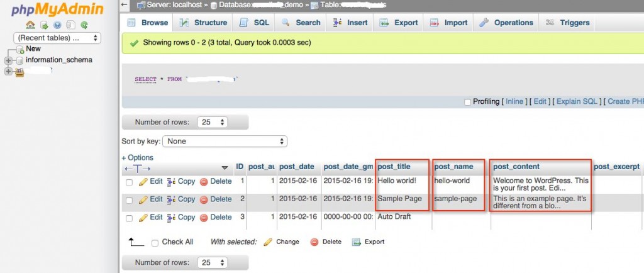This screenshot has width=644, height=273.
Task: Select checkbox for row ID 1
Action: pyautogui.click(x=129, y=182)
